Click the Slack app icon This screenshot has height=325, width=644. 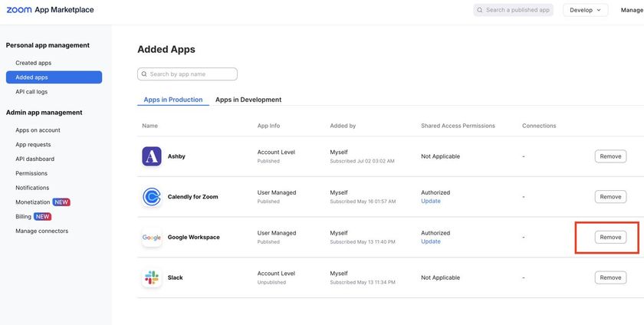152,277
